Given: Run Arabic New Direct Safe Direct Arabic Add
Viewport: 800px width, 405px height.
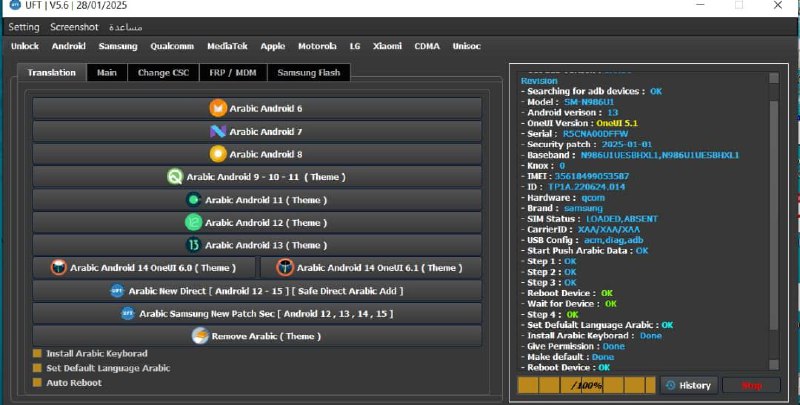Looking at the screenshot, I should point(257,291).
